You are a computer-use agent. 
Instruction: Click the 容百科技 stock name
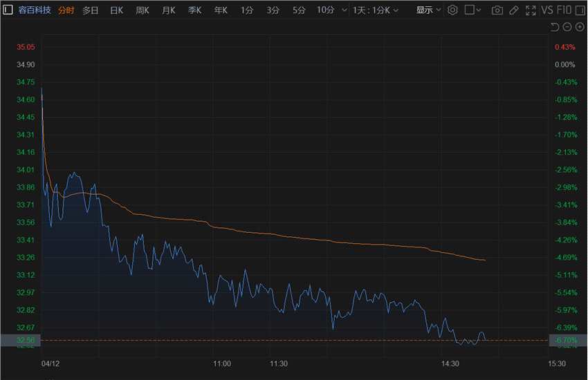tap(35, 10)
